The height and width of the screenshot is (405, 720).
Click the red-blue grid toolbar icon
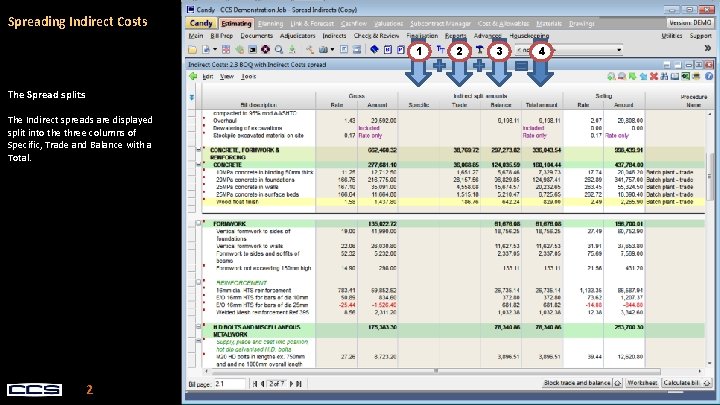[x=226, y=50]
